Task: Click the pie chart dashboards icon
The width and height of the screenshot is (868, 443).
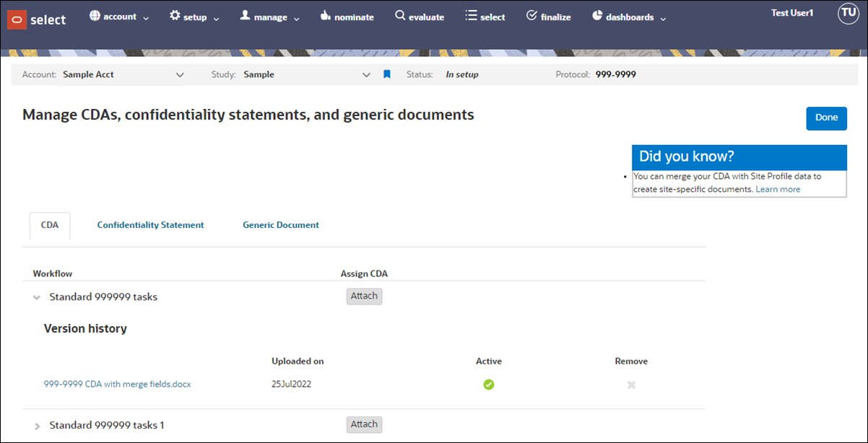Action: point(597,16)
